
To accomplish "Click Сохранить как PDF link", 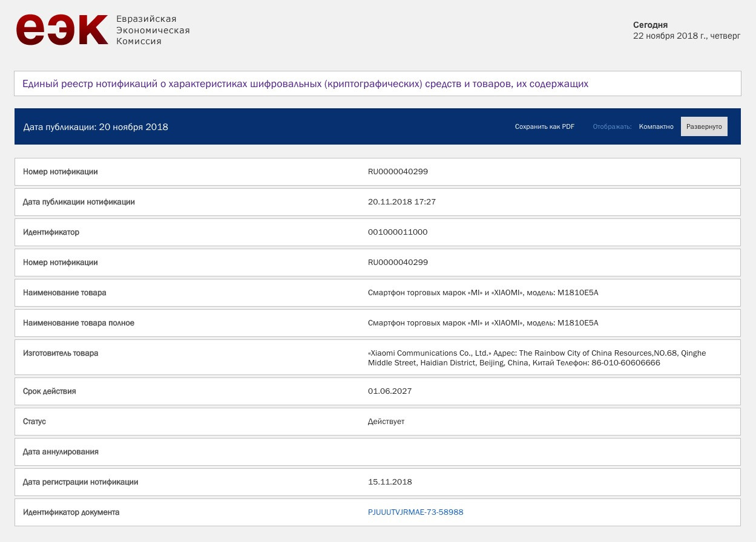I will pos(545,126).
